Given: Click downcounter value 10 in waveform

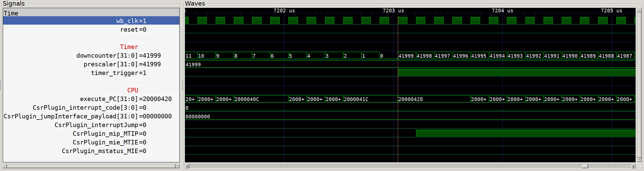Looking at the screenshot, I should coord(201,56).
